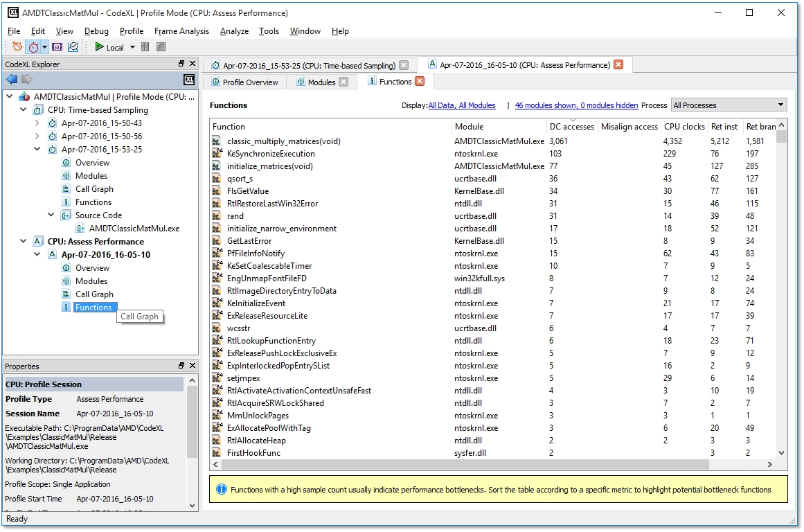Select AMDTClassicMatMul.exe source code item
Image resolution: width=804 pixels, height=532 pixels.
tap(134, 229)
